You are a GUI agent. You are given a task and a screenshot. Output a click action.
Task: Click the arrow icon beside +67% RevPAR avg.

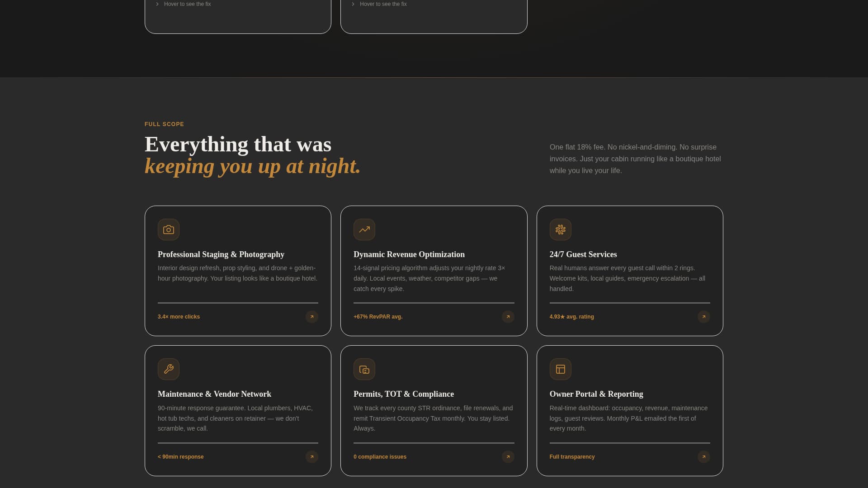(508, 317)
